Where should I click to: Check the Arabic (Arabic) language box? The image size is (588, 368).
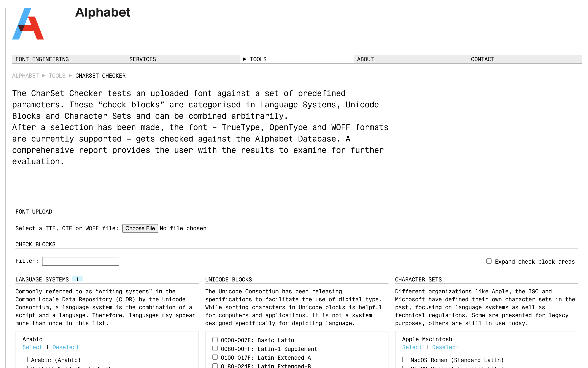(25, 359)
